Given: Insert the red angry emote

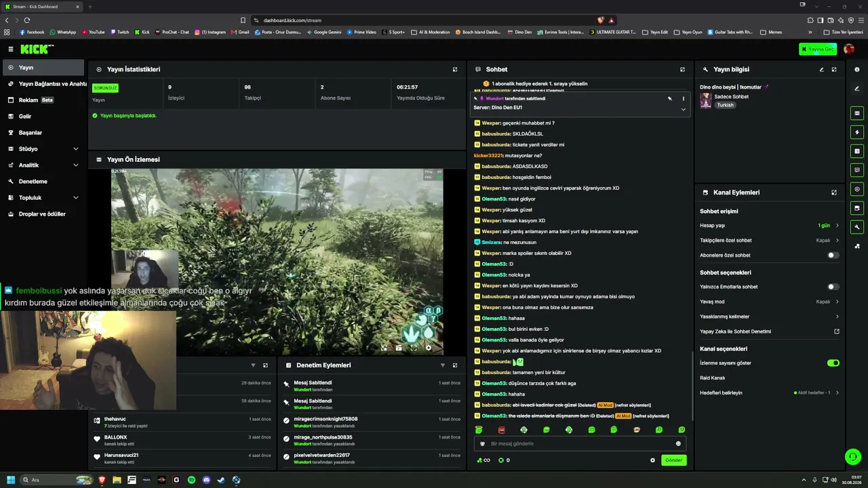Looking at the screenshot, I should coord(501,430).
